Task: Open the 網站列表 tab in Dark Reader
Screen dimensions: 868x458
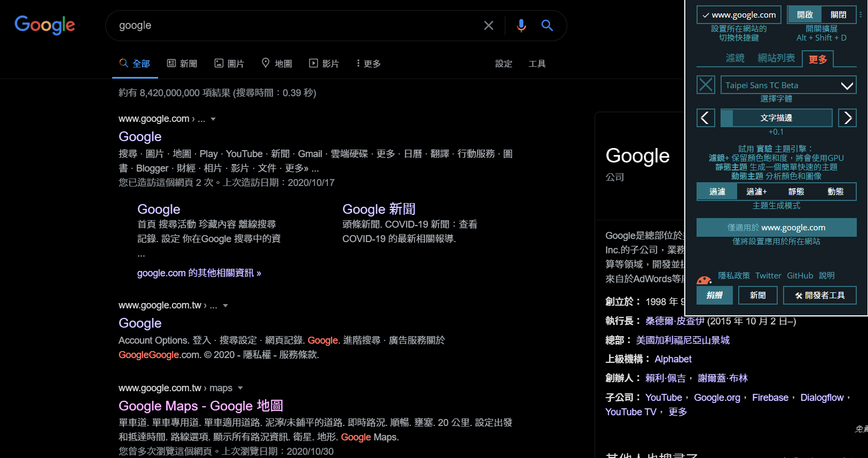Action: pyautogui.click(x=776, y=58)
